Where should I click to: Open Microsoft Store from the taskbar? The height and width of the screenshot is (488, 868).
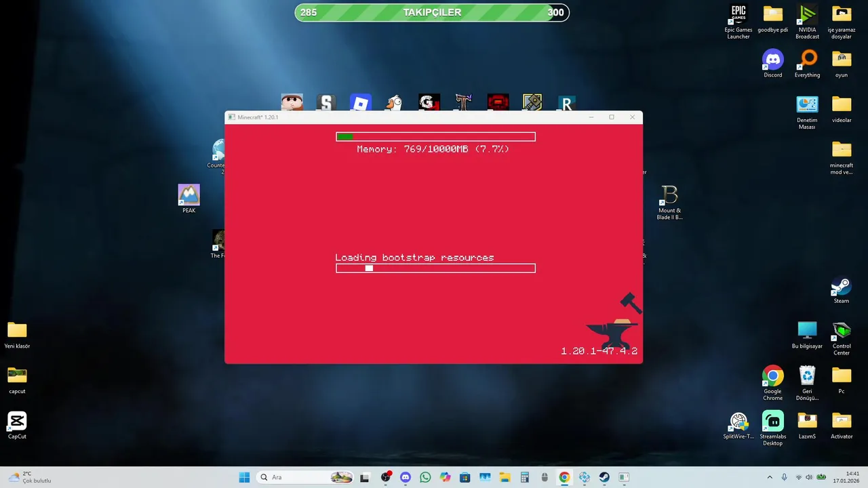coord(465,477)
